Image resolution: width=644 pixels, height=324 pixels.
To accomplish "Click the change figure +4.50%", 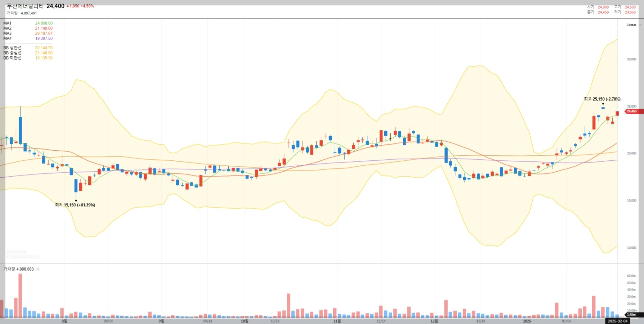I will 87,6.
